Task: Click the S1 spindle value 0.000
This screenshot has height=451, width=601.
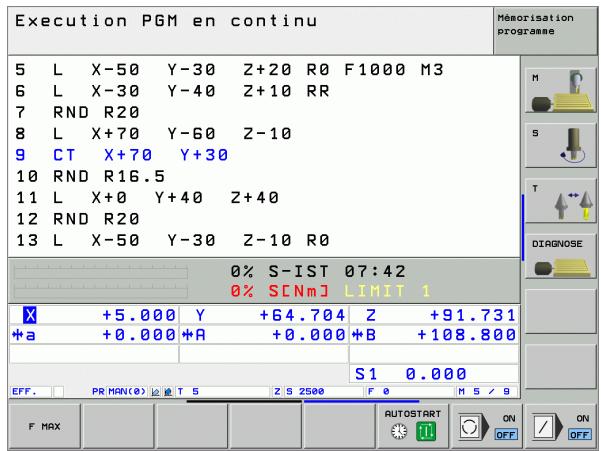Action: pyautogui.click(x=436, y=374)
